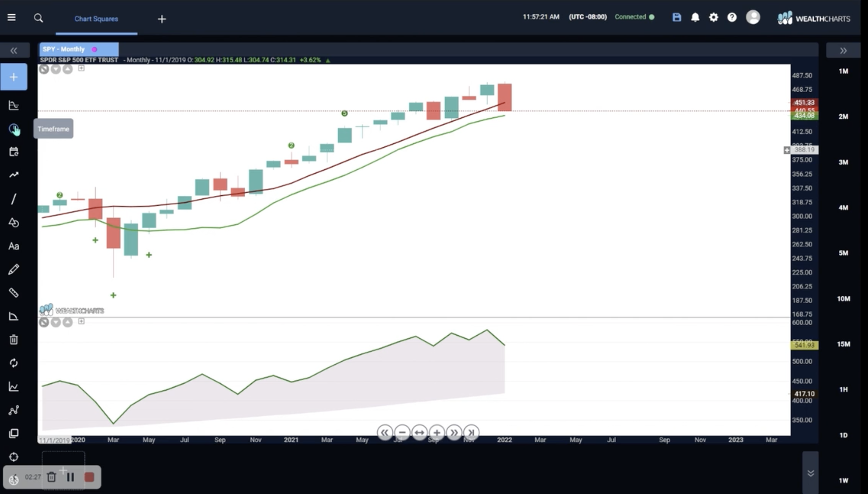
Task: Select the 10M timeframe
Action: pos(843,299)
